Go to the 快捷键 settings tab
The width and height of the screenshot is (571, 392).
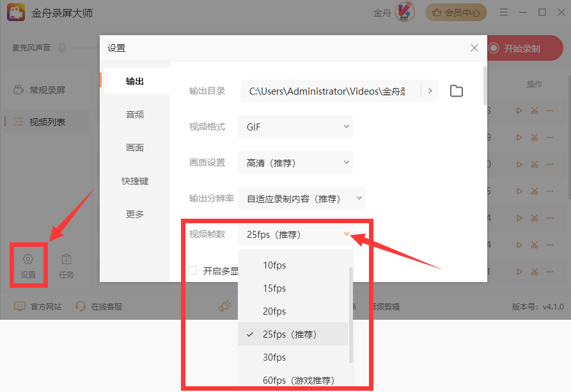pyautogui.click(x=135, y=181)
